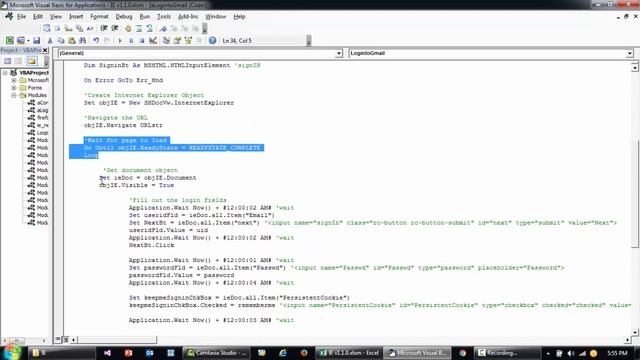Click the Uncomment Block icon
This screenshot has width=640, height=360.
click(x=149, y=29)
